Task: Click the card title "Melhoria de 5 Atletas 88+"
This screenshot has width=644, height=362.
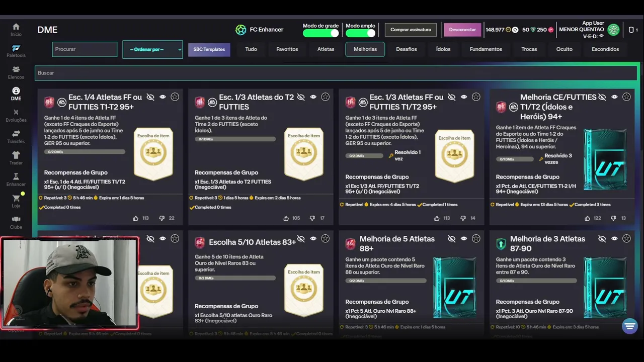Action: (x=397, y=243)
